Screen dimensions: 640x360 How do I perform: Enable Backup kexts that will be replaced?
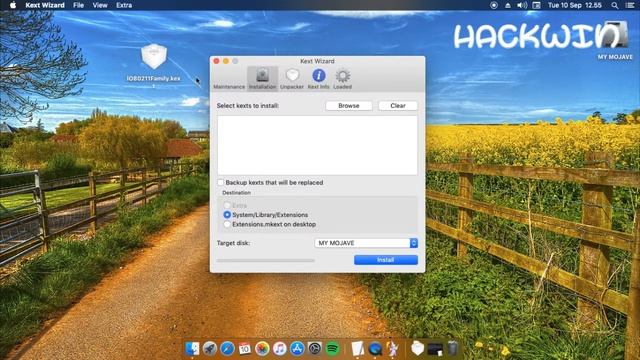tap(221, 182)
